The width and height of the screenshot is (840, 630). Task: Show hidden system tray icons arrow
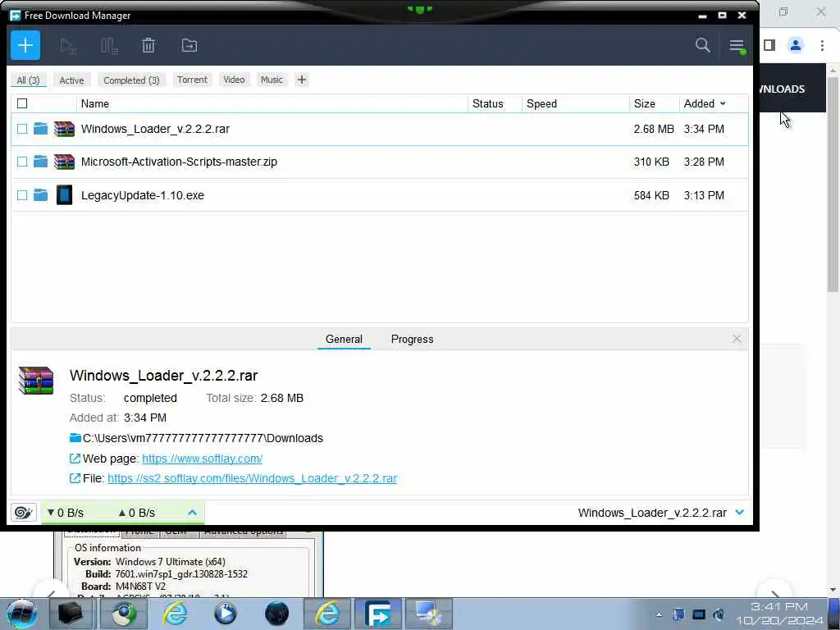point(659,614)
